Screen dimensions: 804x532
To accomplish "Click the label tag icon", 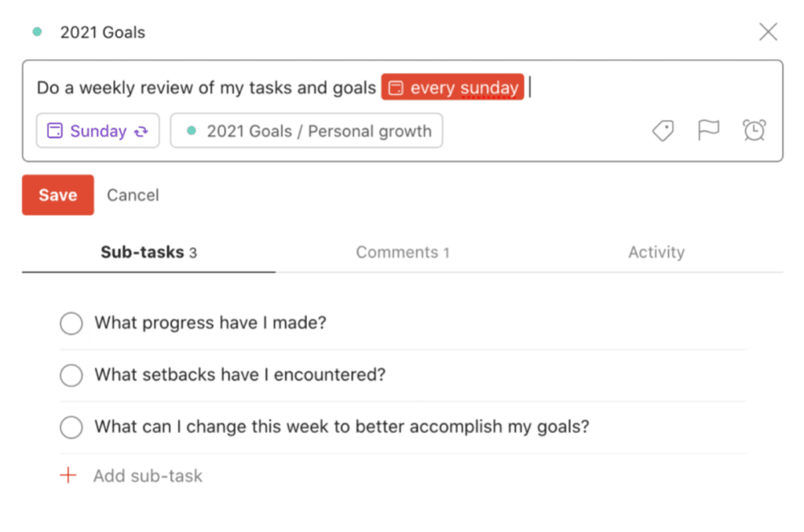I will pyautogui.click(x=663, y=131).
